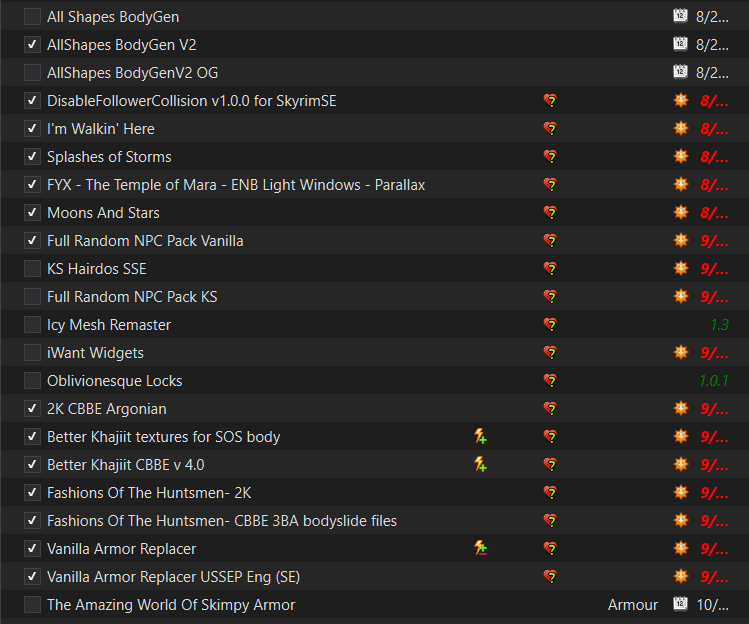Viewport: 749px width, 624px height.
Task: Click orange update star icon for Moons And Stars
Action: pyautogui.click(x=681, y=212)
